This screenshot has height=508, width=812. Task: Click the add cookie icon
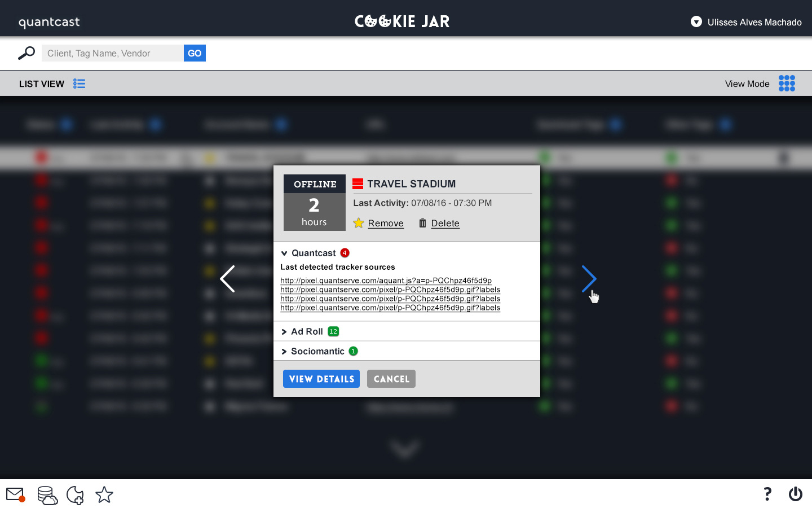pyautogui.click(x=75, y=495)
